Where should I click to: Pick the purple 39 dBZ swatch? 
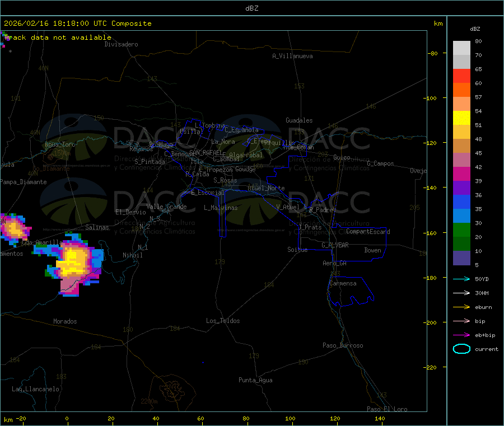point(461,188)
